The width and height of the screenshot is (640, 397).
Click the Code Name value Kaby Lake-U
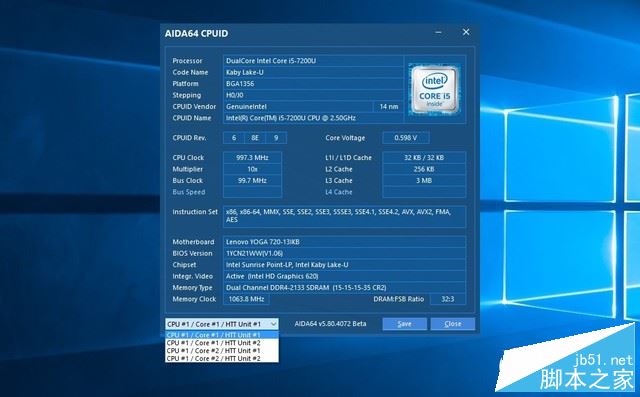[x=313, y=72]
